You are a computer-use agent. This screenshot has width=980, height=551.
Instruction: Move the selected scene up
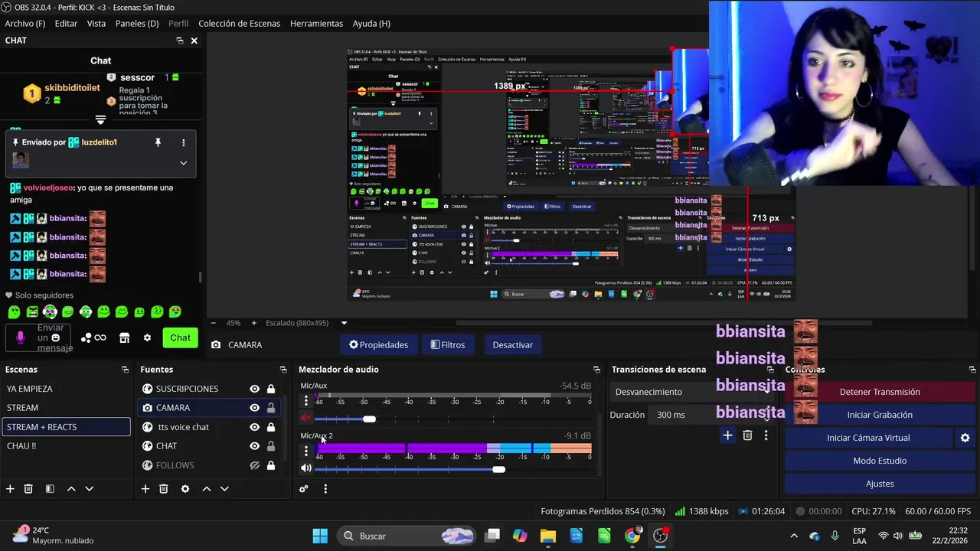click(71, 489)
